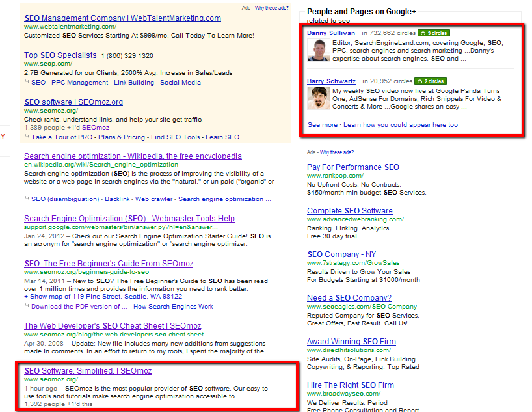
Task: Open Danny Sullivan's profile photo
Action: tap(318, 50)
